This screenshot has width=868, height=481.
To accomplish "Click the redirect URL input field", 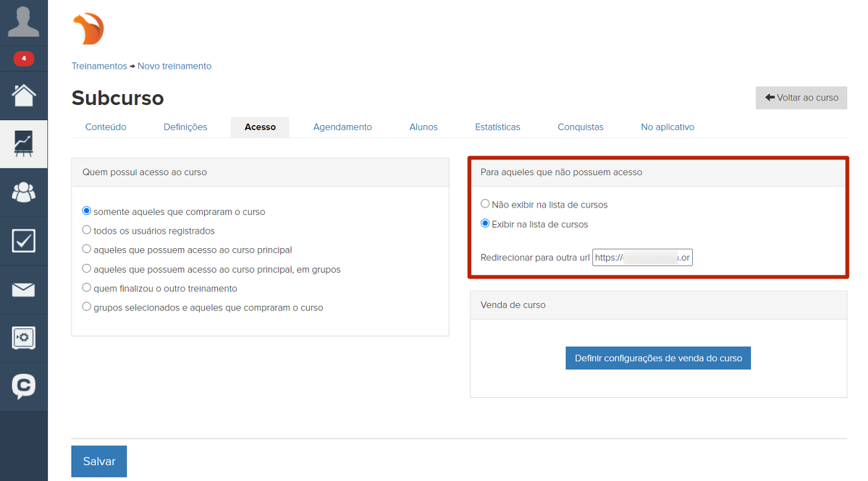I will (x=642, y=257).
